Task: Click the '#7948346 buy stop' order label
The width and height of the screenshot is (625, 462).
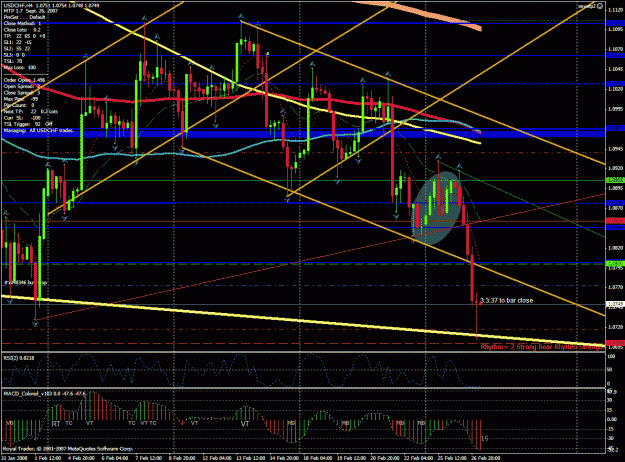Action: (x=26, y=283)
